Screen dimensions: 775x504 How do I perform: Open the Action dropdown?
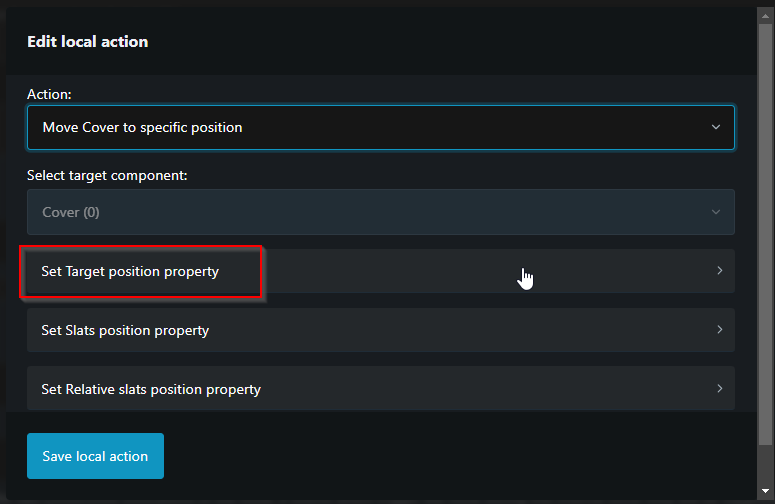tap(380, 128)
